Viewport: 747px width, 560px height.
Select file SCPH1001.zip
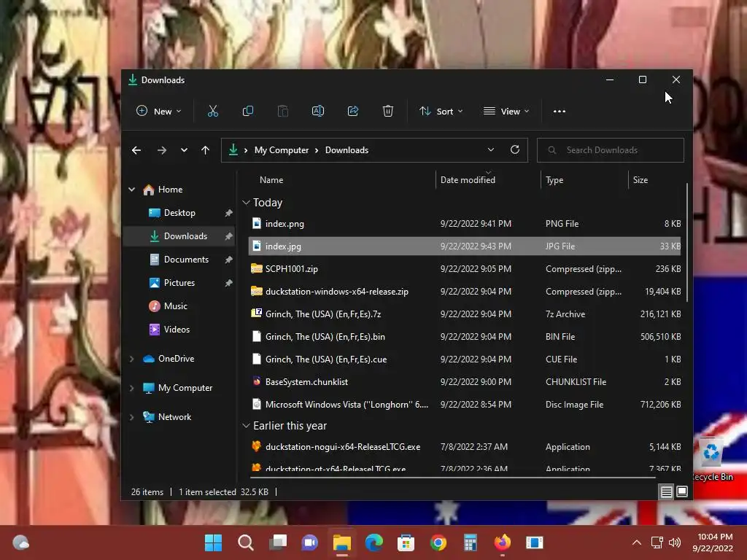(x=465, y=268)
